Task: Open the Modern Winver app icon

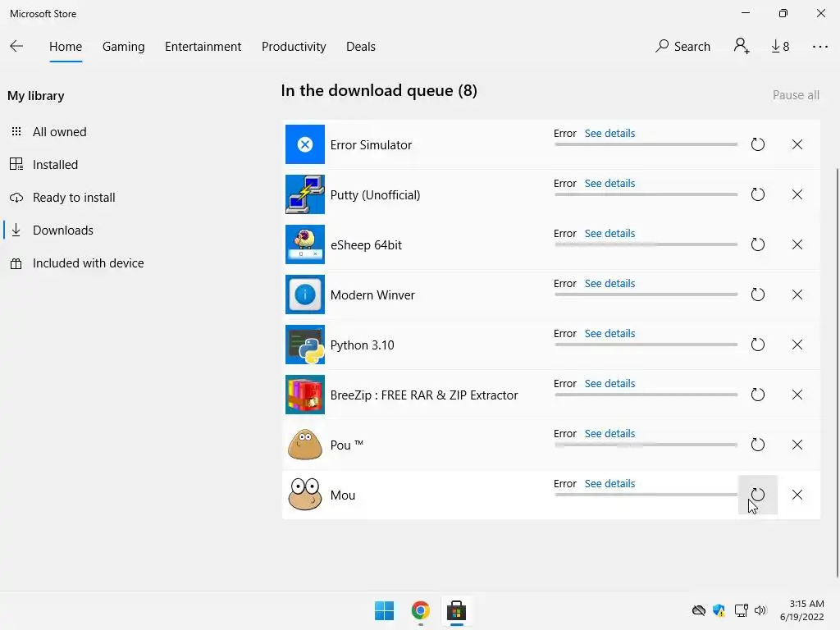Action: coord(305,294)
